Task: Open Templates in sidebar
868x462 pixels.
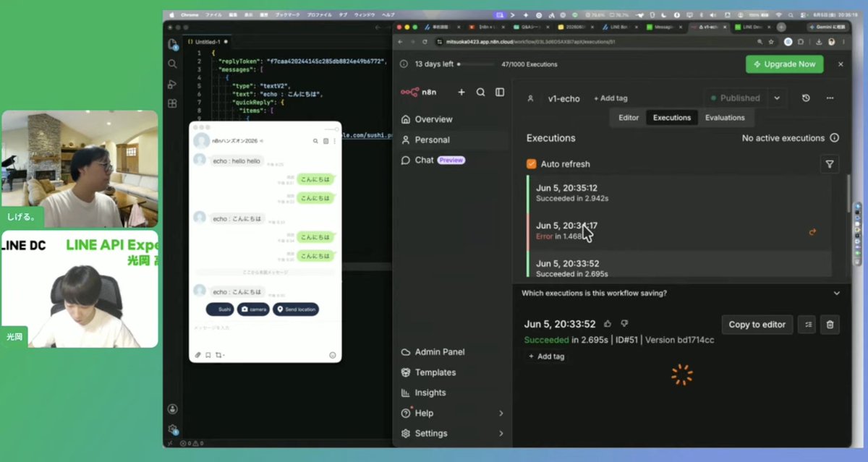Action: pyautogui.click(x=453, y=372)
